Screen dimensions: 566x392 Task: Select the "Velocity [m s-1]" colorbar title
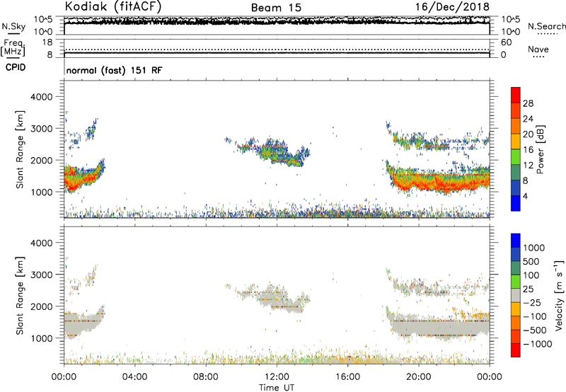pyautogui.click(x=559, y=295)
